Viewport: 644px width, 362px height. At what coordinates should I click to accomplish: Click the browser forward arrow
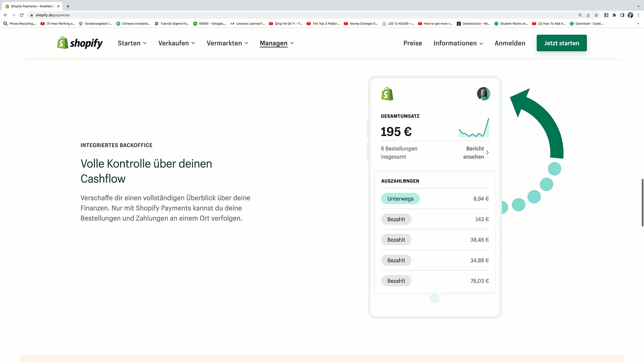[x=13, y=15]
